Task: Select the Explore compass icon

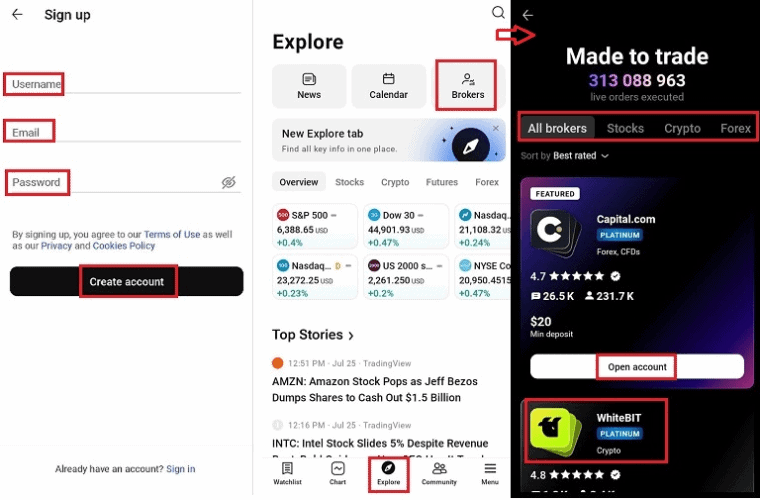Action: click(388, 468)
